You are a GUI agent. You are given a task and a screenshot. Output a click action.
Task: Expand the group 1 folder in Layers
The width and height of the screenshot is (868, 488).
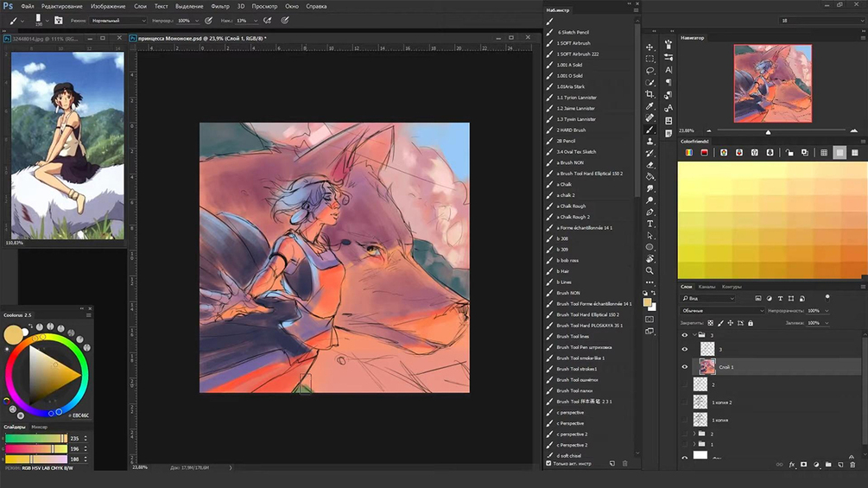(694, 444)
